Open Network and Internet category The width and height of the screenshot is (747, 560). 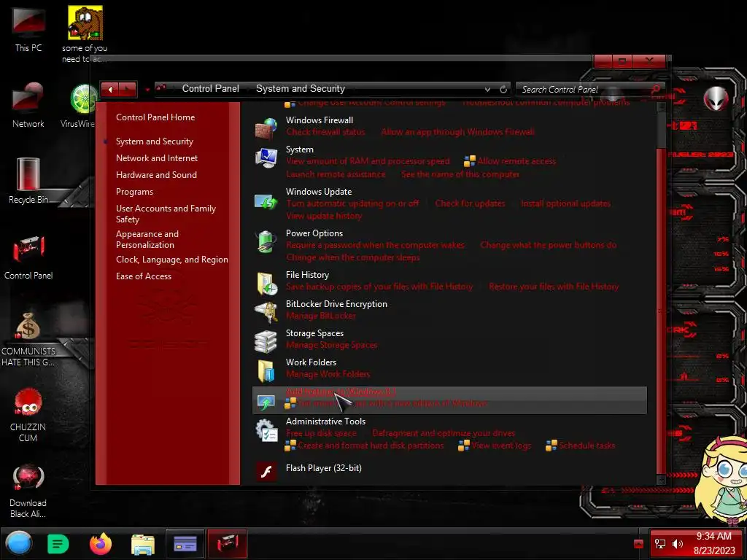coord(157,158)
